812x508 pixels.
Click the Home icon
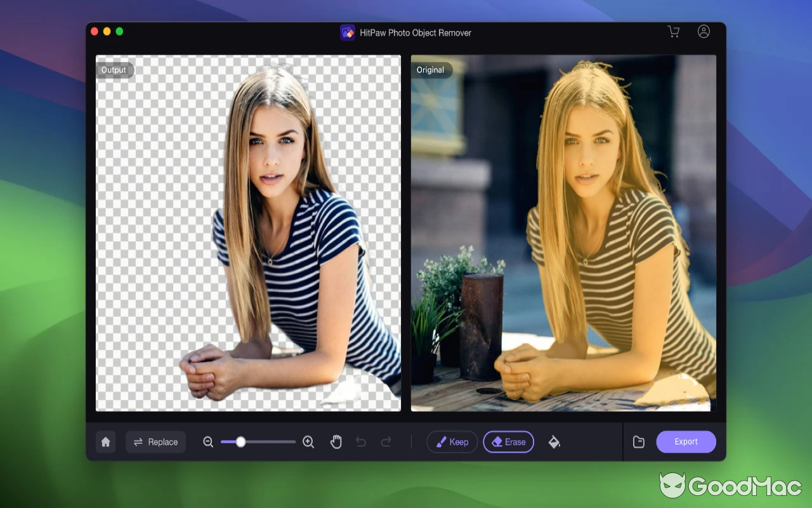105,441
